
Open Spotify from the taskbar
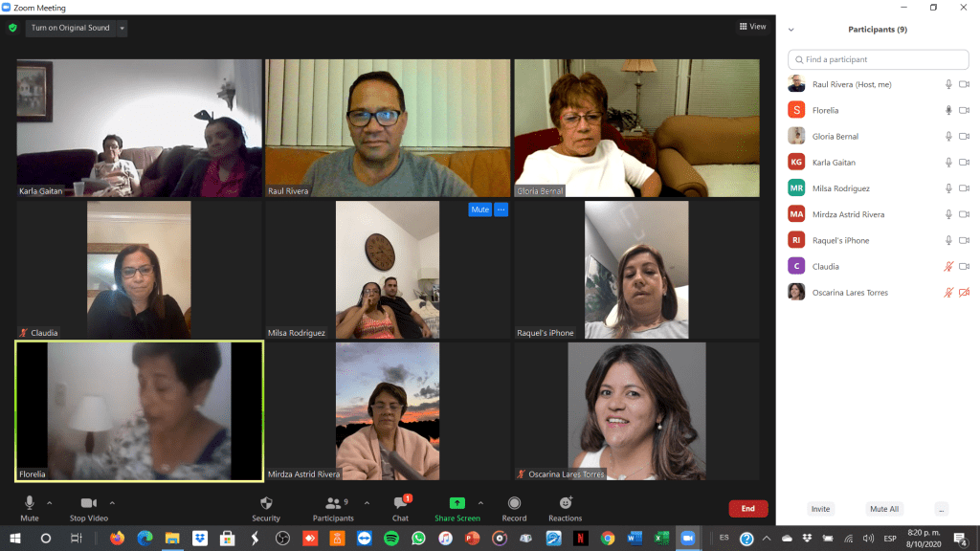pyautogui.click(x=391, y=539)
